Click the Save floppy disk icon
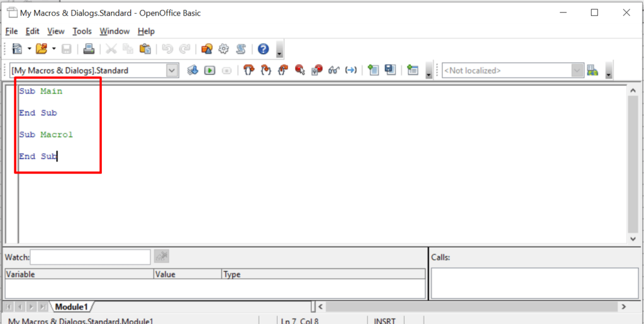The width and height of the screenshot is (644, 324). pos(67,49)
